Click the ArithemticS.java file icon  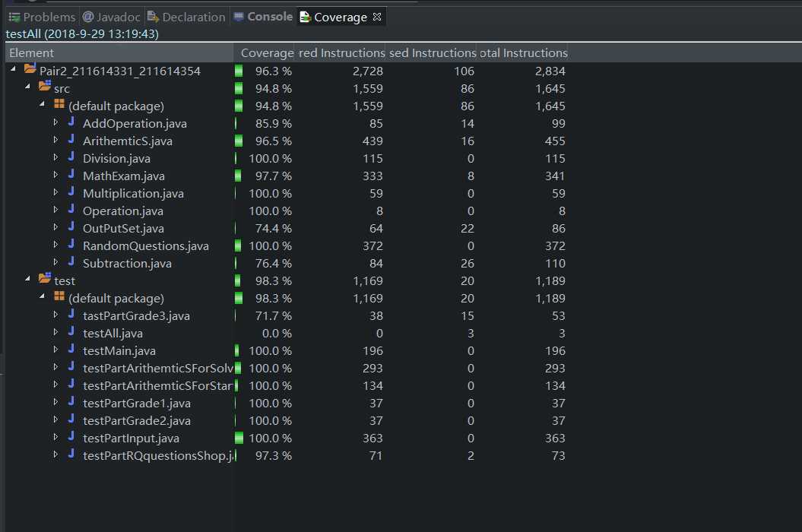(x=71, y=139)
